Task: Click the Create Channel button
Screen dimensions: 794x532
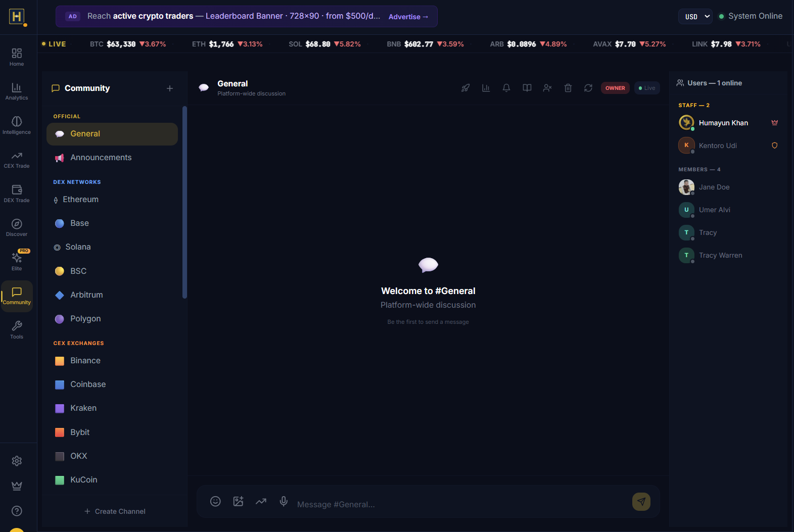Action: (x=115, y=511)
